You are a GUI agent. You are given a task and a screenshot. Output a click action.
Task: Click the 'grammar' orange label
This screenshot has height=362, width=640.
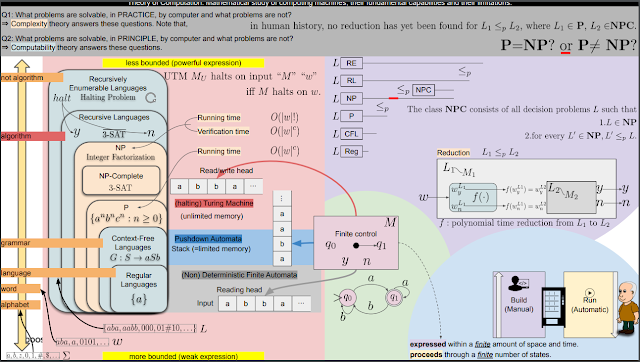51,243
